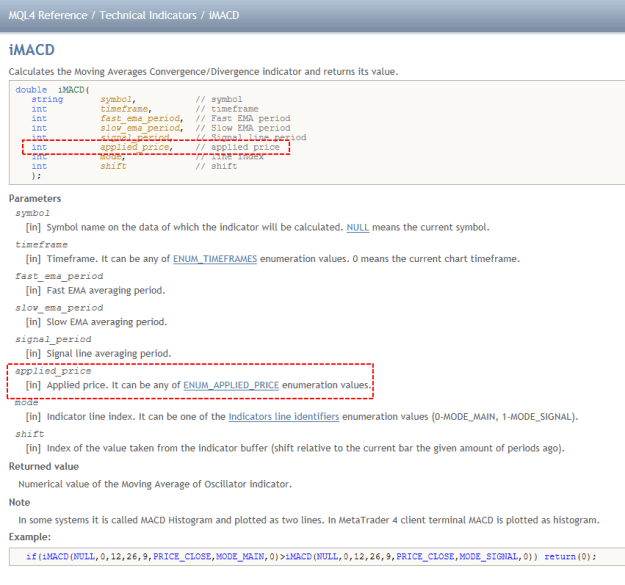Click 'Fast EMA averaging period.' description

(x=106, y=291)
